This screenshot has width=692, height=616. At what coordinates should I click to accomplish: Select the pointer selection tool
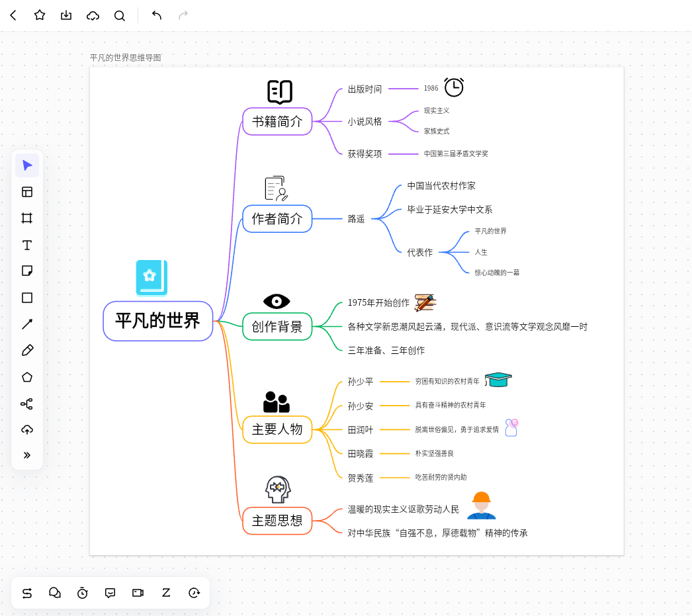coord(27,165)
